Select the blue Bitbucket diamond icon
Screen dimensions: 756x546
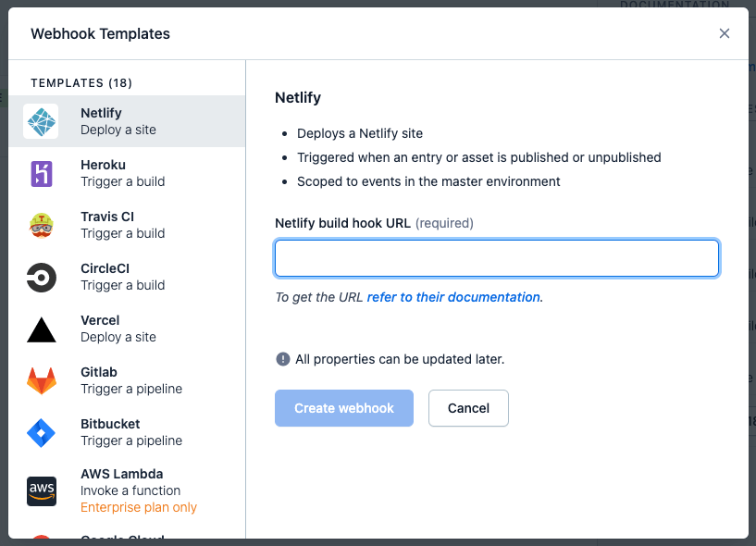[42, 433]
